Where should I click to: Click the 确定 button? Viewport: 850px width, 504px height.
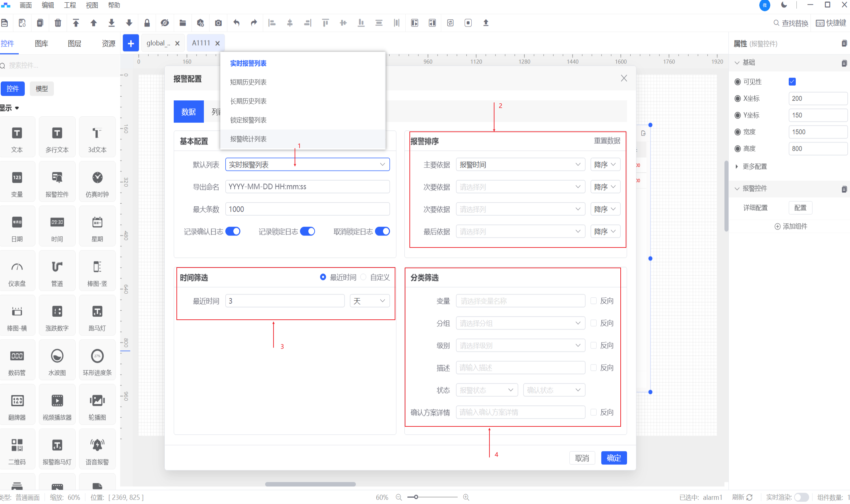613,458
